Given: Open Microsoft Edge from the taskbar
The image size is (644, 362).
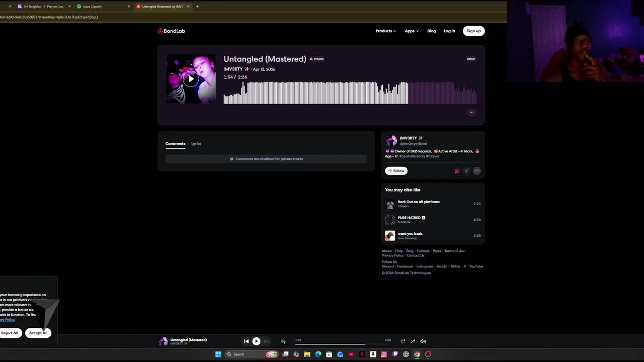Looking at the screenshot, I should point(318,354).
